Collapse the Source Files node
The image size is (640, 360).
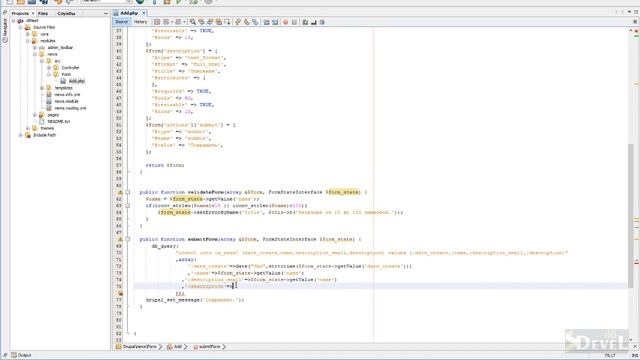tap(20, 27)
